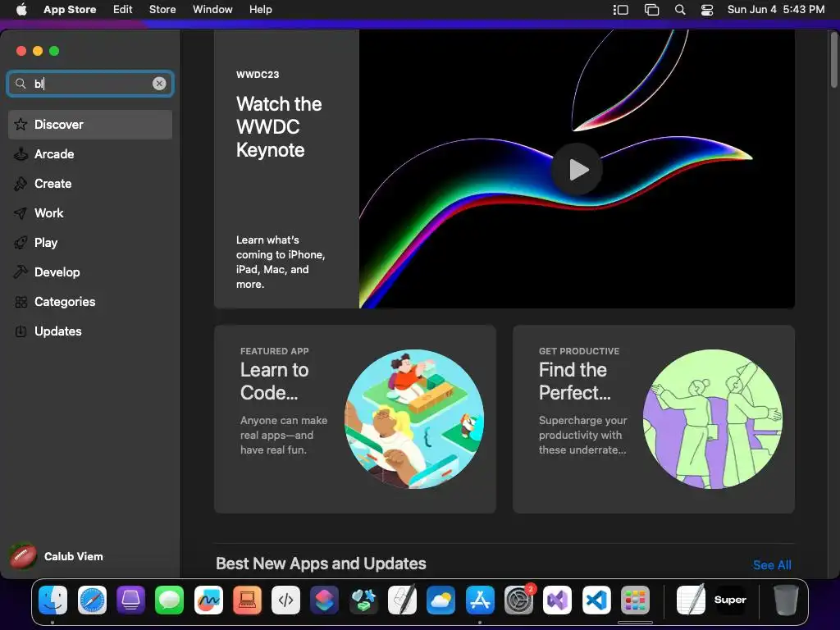Launch Freeform from the Dock
The image size is (840, 630).
pyautogui.click(x=208, y=600)
